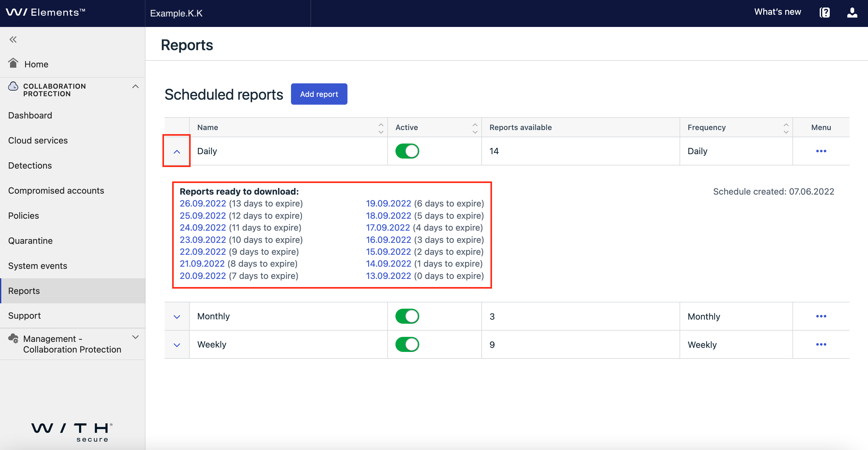Download the 22.09.2022 report
Viewport: 868px width, 450px height.
(203, 252)
